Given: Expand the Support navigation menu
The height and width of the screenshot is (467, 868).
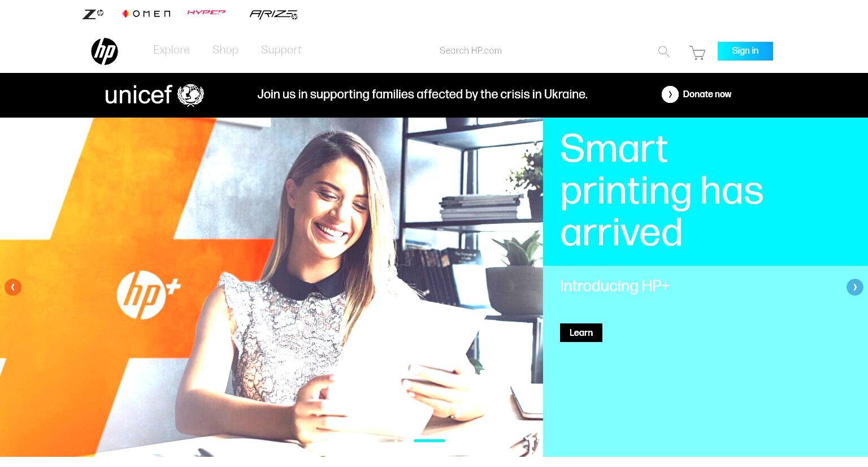Looking at the screenshot, I should 281,50.
